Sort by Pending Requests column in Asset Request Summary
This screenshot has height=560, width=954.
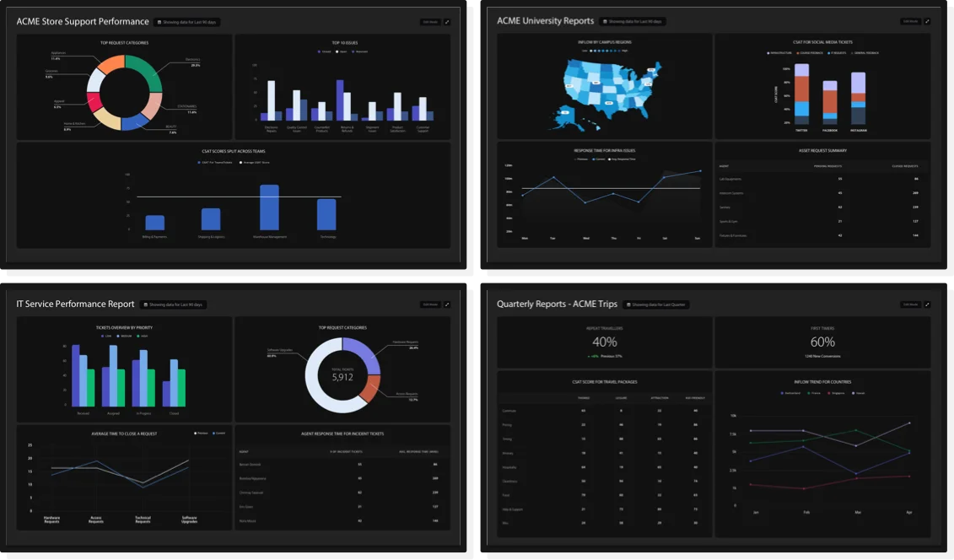tap(827, 166)
